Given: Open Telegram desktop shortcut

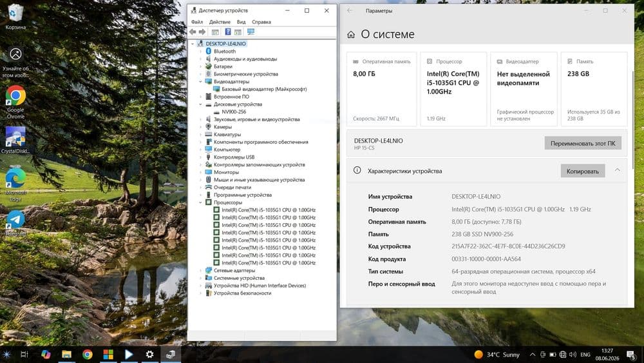Looking at the screenshot, I should click(15, 223).
